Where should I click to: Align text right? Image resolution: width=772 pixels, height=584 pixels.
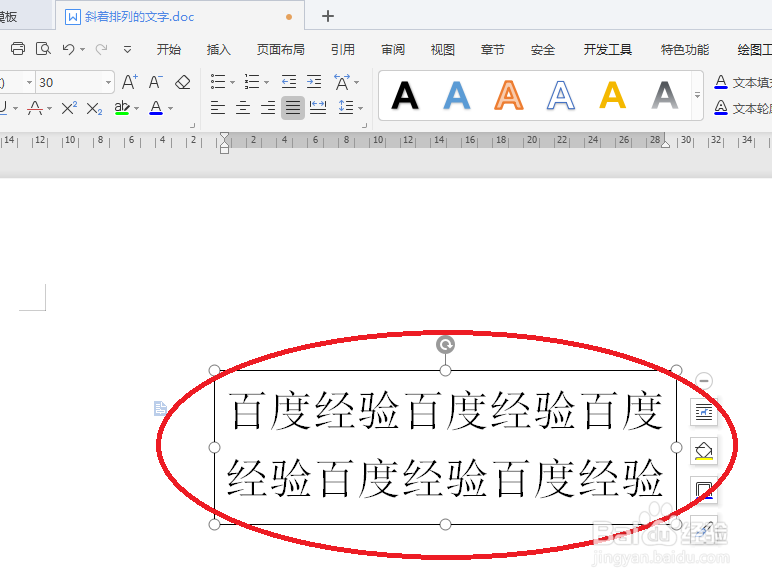coord(268,107)
